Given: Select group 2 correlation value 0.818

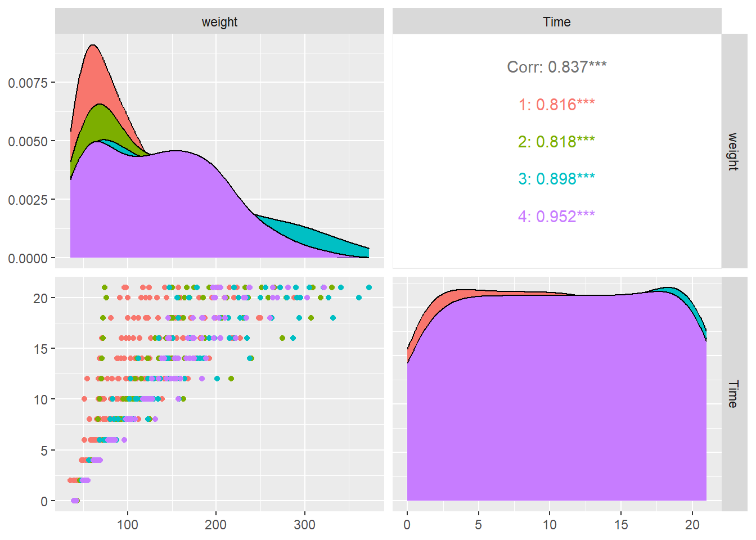Looking at the screenshot, I should (556, 142).
